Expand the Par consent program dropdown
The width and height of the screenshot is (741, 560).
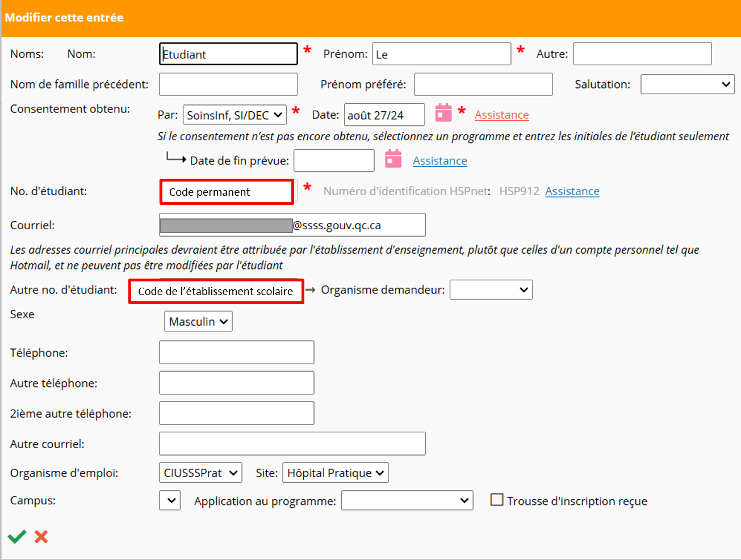pyautogui.click(x=235, y=115)
